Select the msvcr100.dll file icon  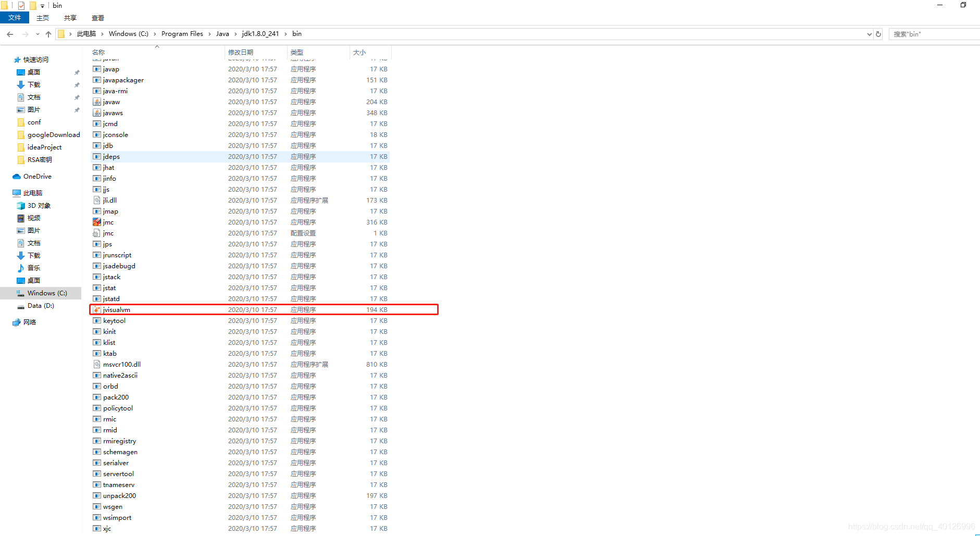click(97, 364)
